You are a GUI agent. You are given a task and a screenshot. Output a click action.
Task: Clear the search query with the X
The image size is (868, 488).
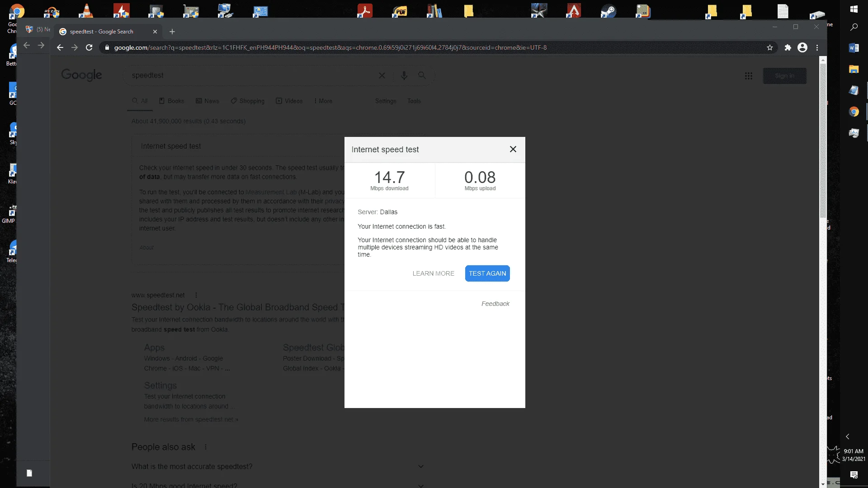[382, 75]
